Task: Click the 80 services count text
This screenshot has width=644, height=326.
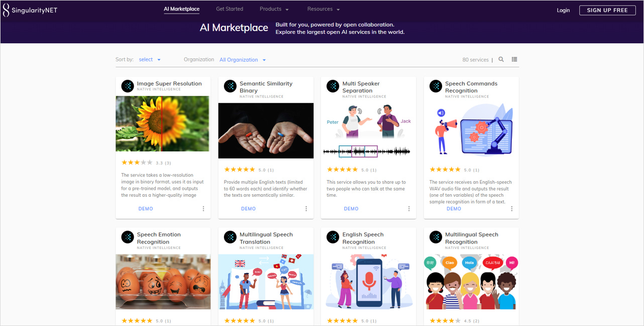Action: [475, 60]
